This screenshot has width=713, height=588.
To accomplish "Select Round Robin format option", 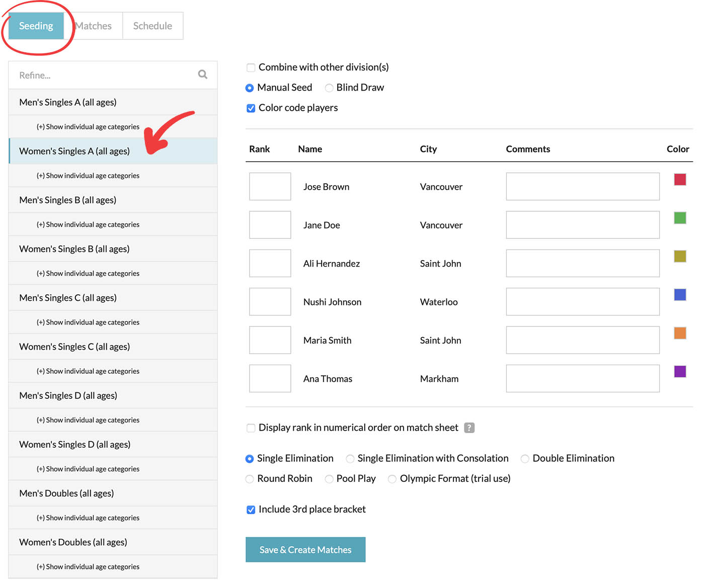I will [250, 479].
